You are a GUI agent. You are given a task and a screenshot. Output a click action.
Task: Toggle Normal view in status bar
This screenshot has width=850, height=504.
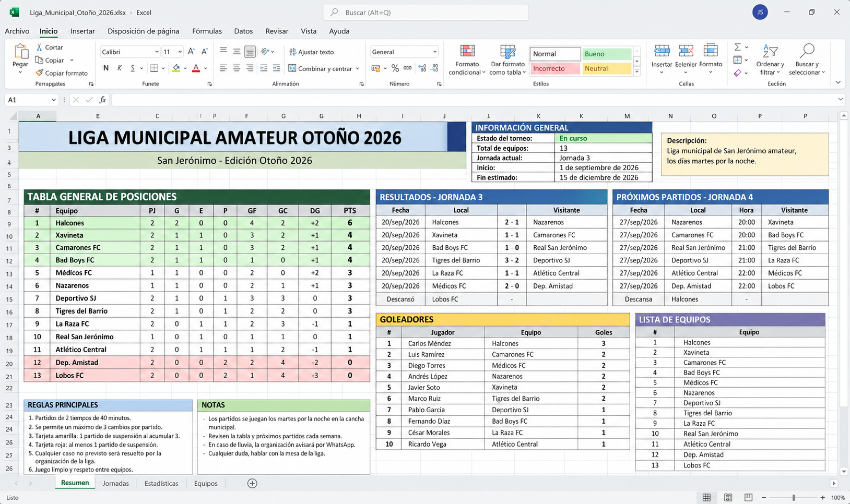706,498
